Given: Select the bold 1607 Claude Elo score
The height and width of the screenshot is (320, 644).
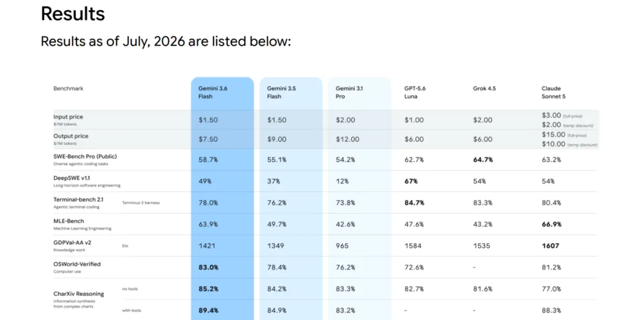Looking at the screenshot, I should 550,246.
